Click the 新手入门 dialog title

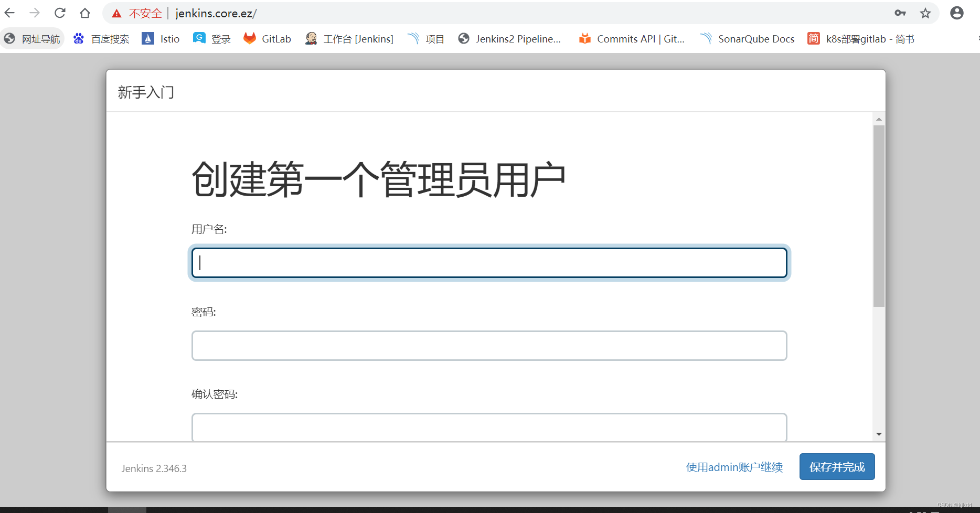(x=146, y=92)
